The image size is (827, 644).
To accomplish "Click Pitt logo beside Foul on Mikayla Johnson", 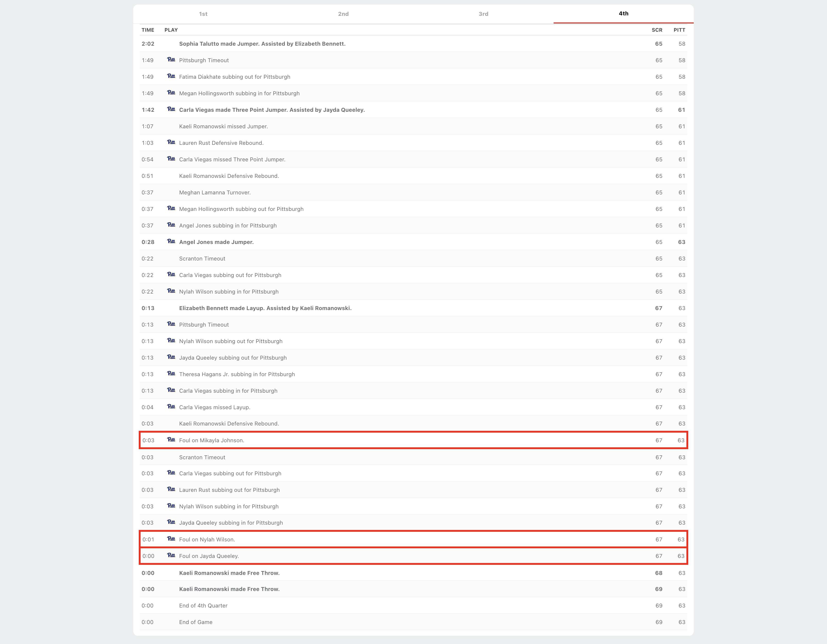I will (x=171, y=440).
